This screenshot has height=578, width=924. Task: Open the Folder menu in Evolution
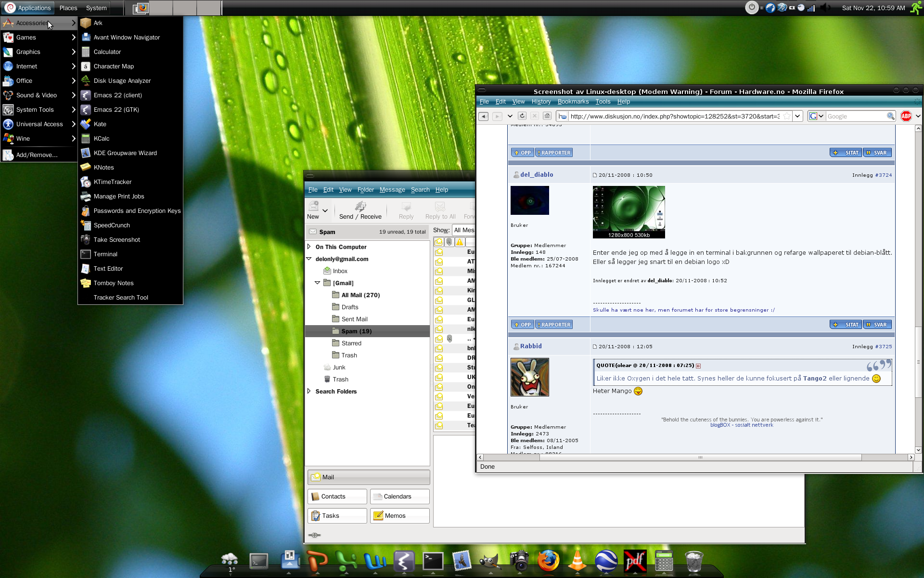point(365,190)
